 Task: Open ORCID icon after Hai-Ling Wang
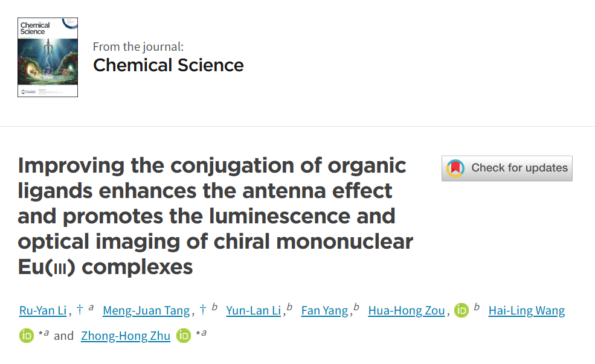pos(26,336)
